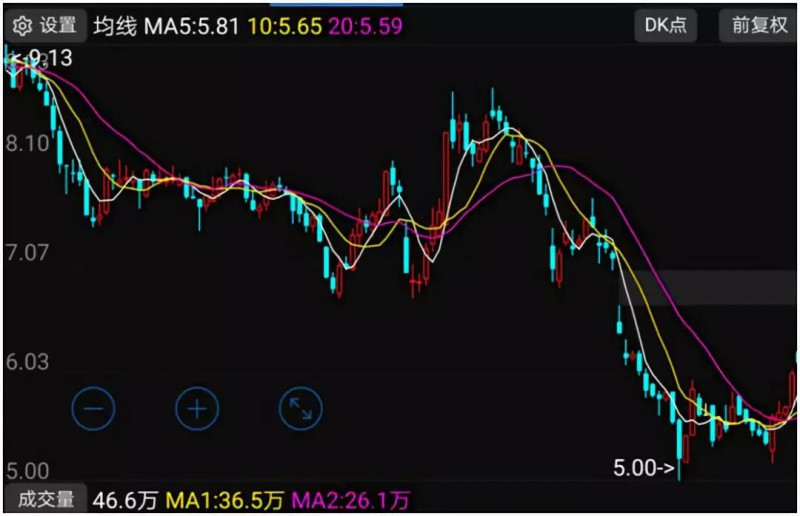Click the 8.10 price axis label
Screen dimensions: 800x516
point(27,144)
